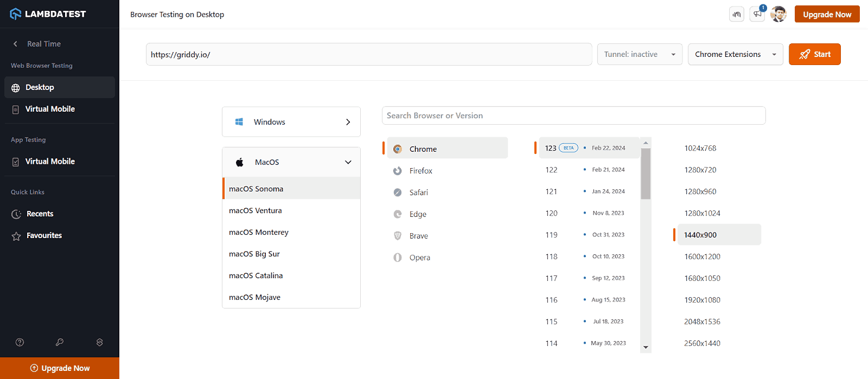Click the BETA badge on version 123
Image resolution: width=868 pixels, height=379 pixels.
tap(569, 148)
